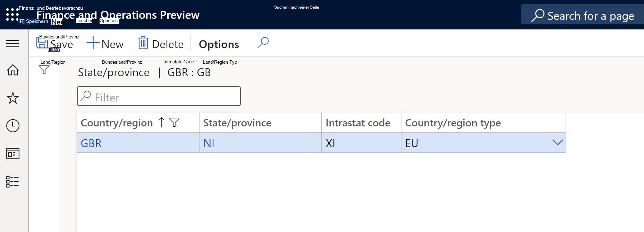
Task: Click New to add a record
Action: [x=105, y=44]
